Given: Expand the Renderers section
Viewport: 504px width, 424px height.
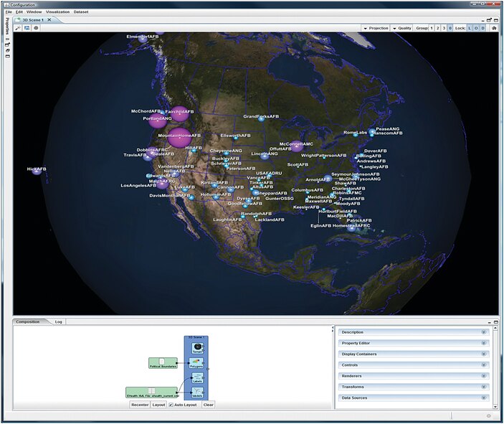Looking at the screenshot, I should [x=414, y=376].
